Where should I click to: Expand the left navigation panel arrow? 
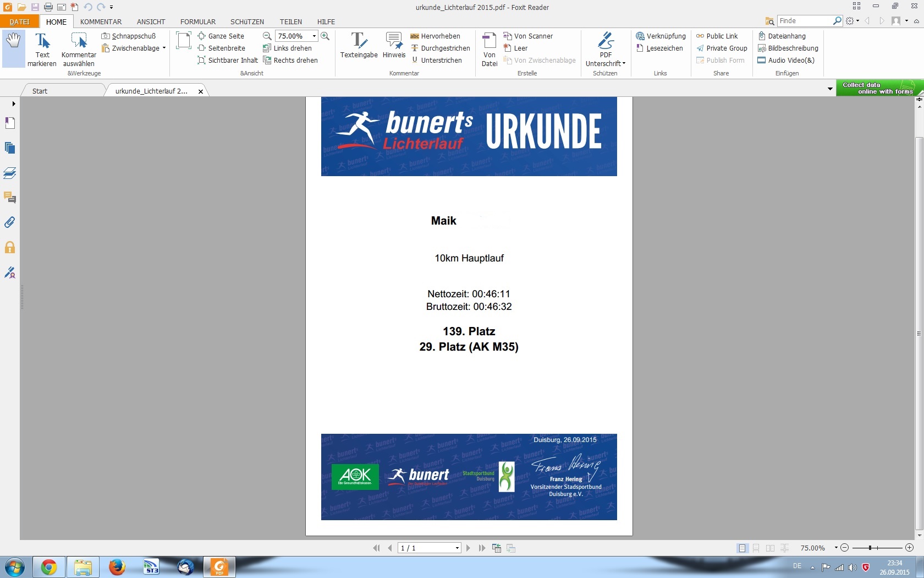(13, 103)
